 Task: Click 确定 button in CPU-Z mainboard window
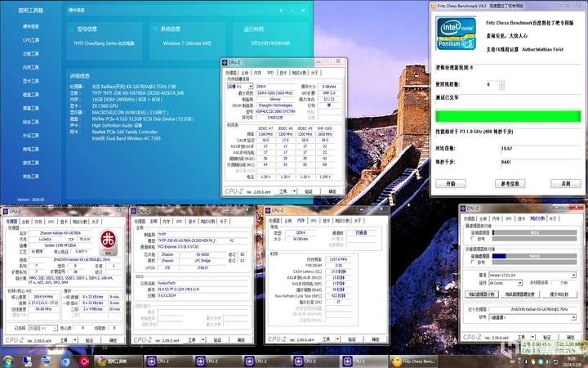pyautogui.click(x=241, y=340)
